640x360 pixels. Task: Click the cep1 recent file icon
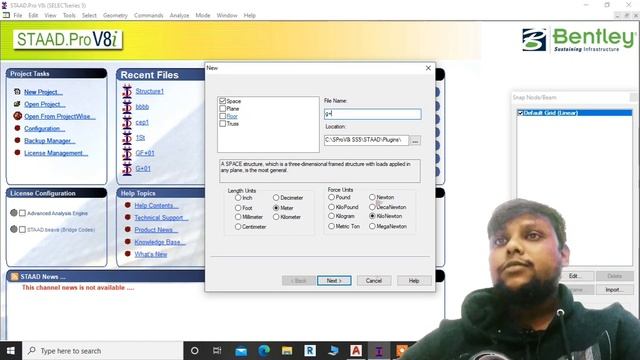coord(127,122)
